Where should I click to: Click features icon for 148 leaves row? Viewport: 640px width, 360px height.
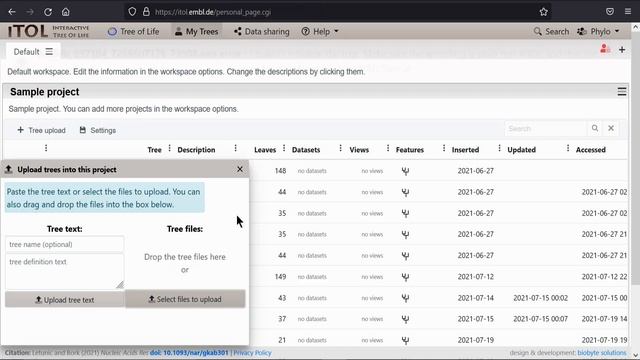[405, 171]
